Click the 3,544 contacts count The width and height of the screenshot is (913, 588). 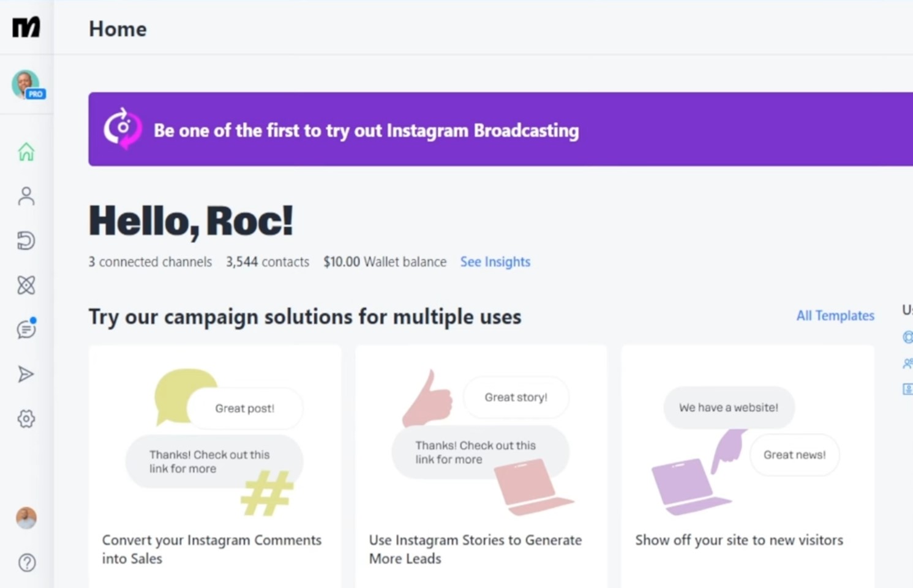click(x=268, y=262)
